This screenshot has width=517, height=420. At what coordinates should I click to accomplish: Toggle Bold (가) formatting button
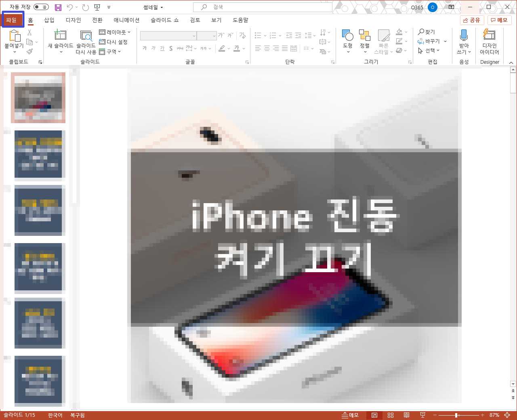coord(145,48)
